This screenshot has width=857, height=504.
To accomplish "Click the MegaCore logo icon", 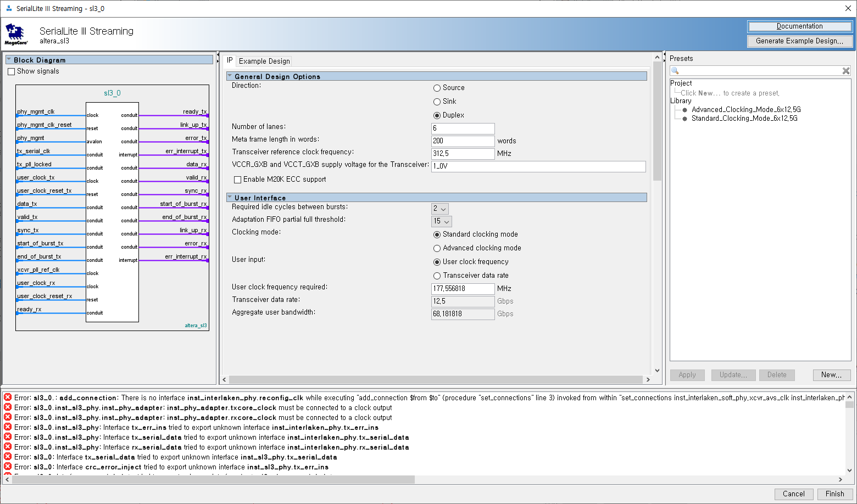I will point(16,34).
